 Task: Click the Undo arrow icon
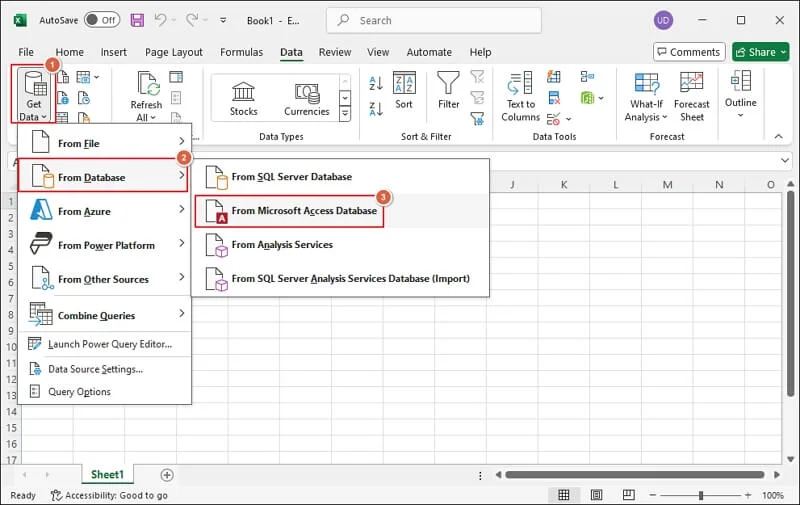[x=160, y=20]
